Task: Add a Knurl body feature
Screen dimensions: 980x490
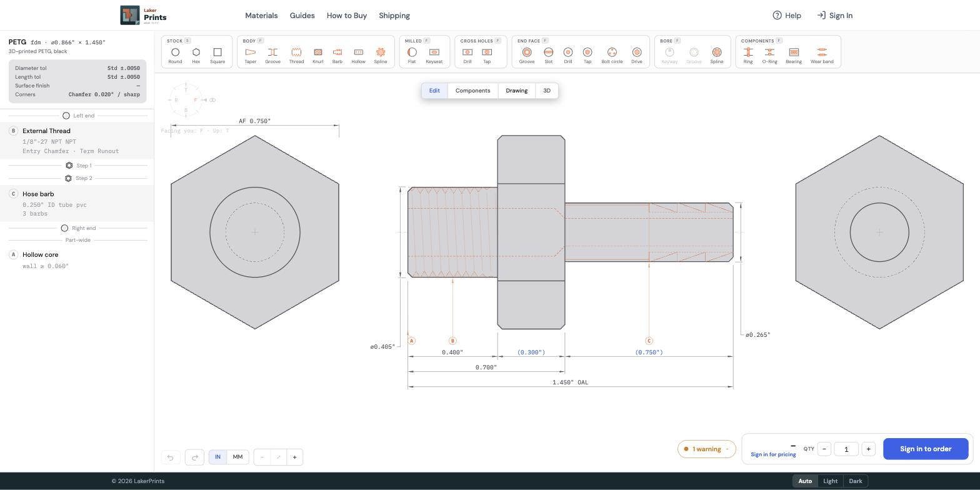Action: [x=318, y=55]
